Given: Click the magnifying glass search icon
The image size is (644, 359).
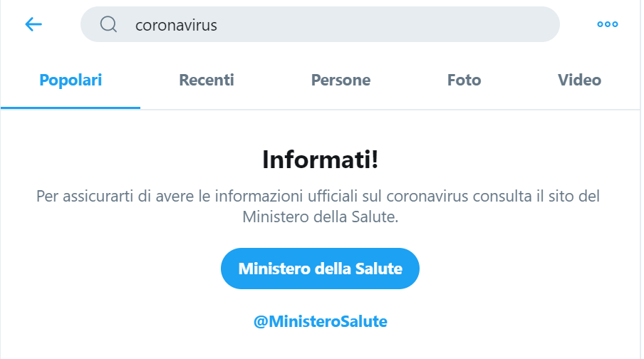Looking at the screenshot, I should click(108, 24).
